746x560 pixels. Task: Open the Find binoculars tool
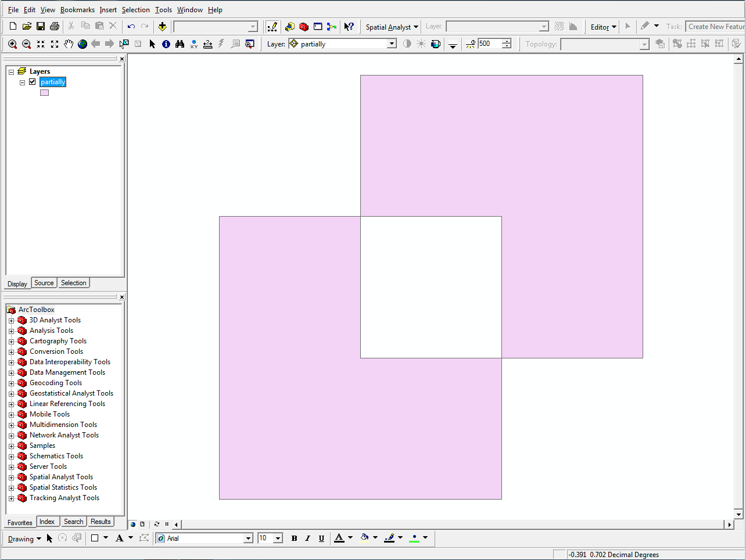180,44
